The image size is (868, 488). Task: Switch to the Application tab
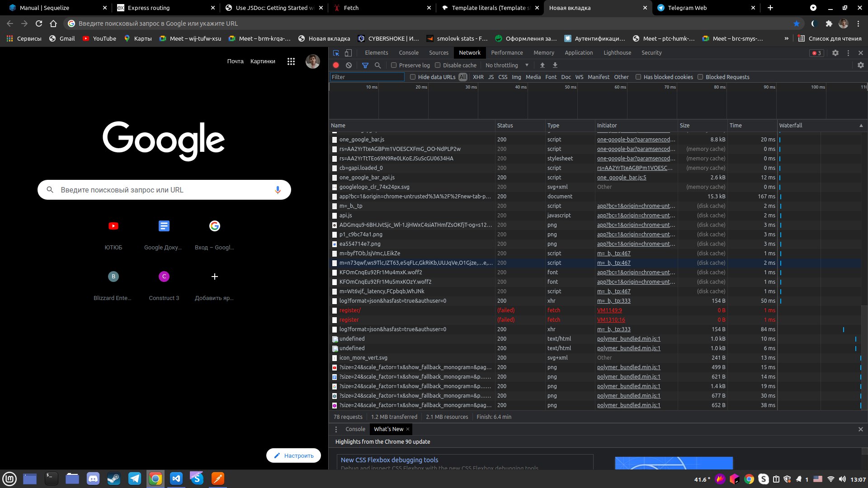[579, 53]
